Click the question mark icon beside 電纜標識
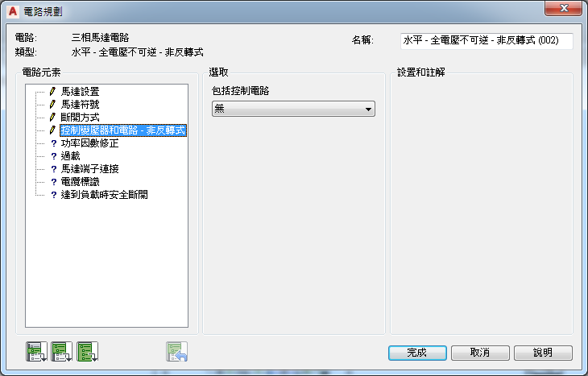 click(54, 182)
